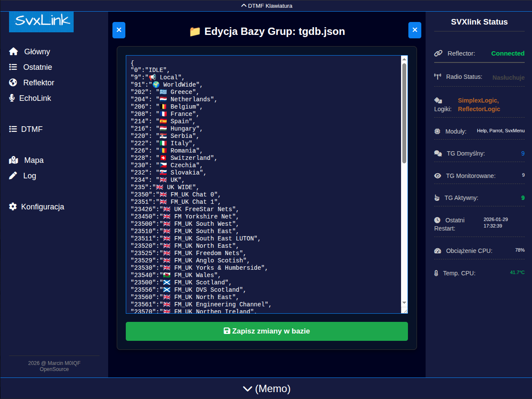Click the textarea resize handle corner

point(404,310)
